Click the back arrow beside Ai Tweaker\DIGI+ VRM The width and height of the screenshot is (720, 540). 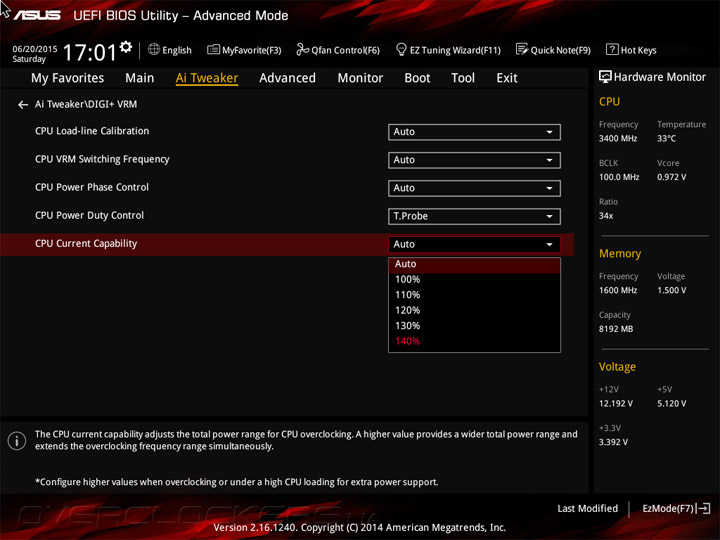point(22,105)
